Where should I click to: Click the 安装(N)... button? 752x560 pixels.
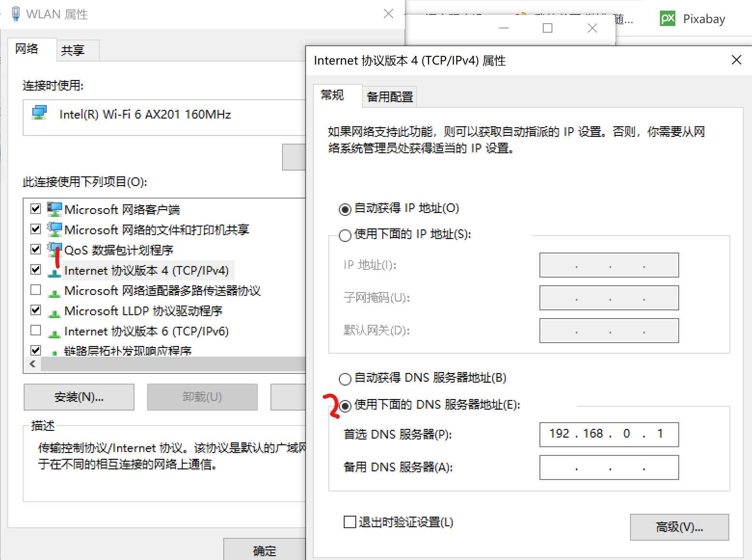[79, 397]
